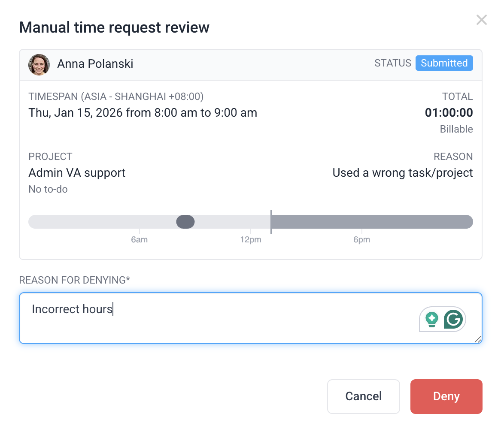Click the 12pm label under the timeline

(250, 240)
